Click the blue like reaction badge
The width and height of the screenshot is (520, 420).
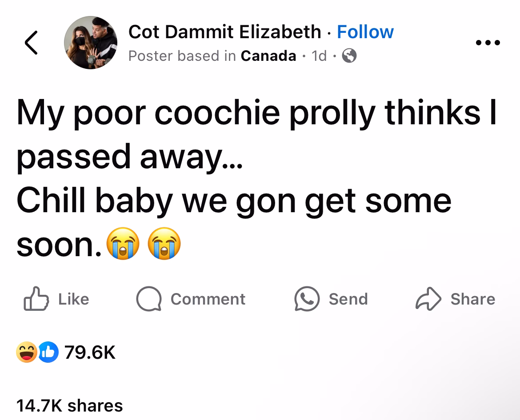point(49,353)
